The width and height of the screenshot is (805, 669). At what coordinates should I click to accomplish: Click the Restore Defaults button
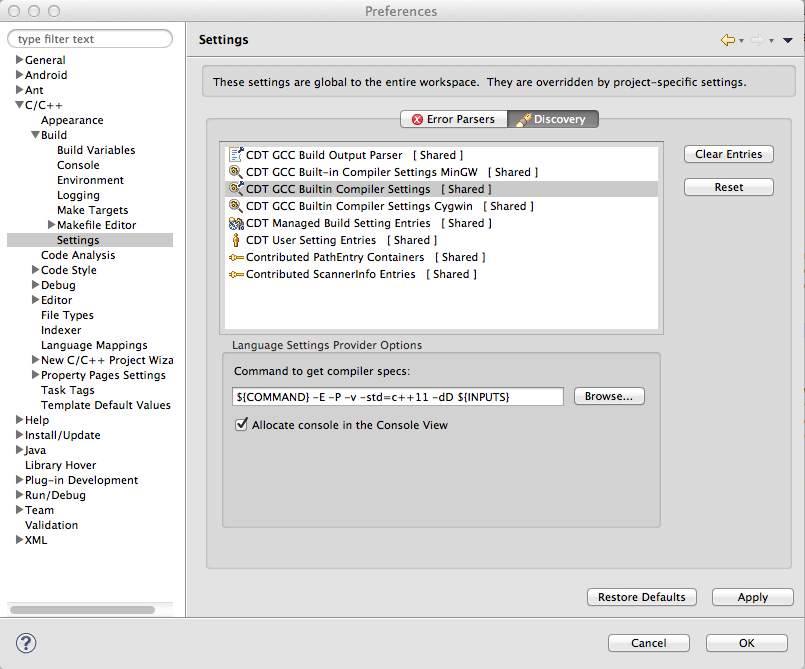[641, 597]
